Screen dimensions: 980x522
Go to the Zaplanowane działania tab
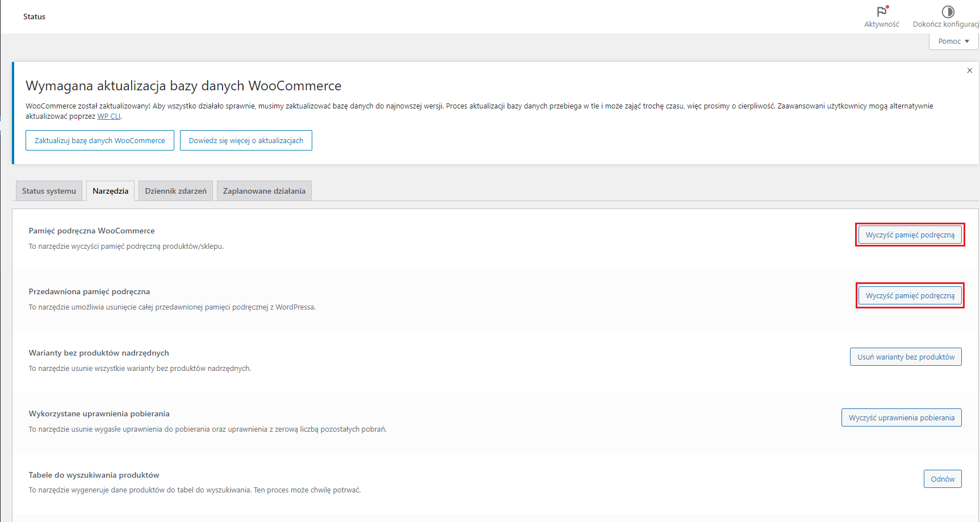coord(264,191)
